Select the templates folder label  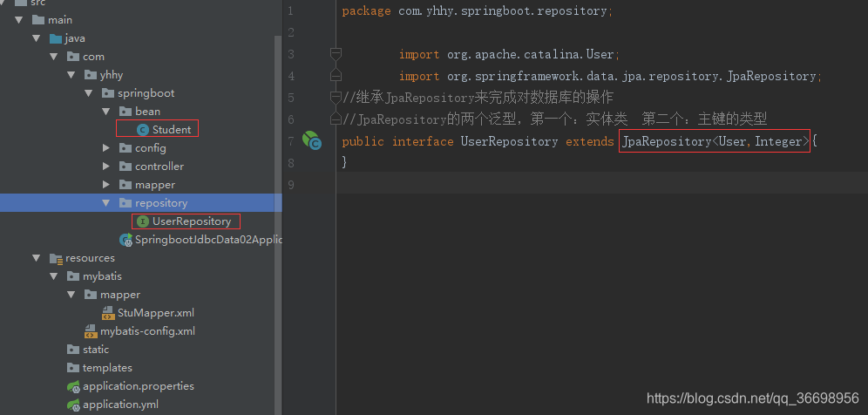(107, 368)
